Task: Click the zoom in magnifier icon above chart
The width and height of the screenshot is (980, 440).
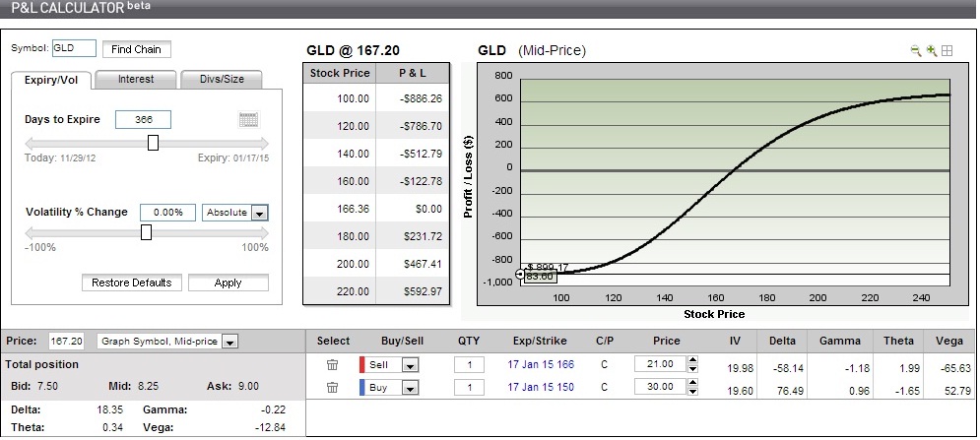Action: point(932,51)
